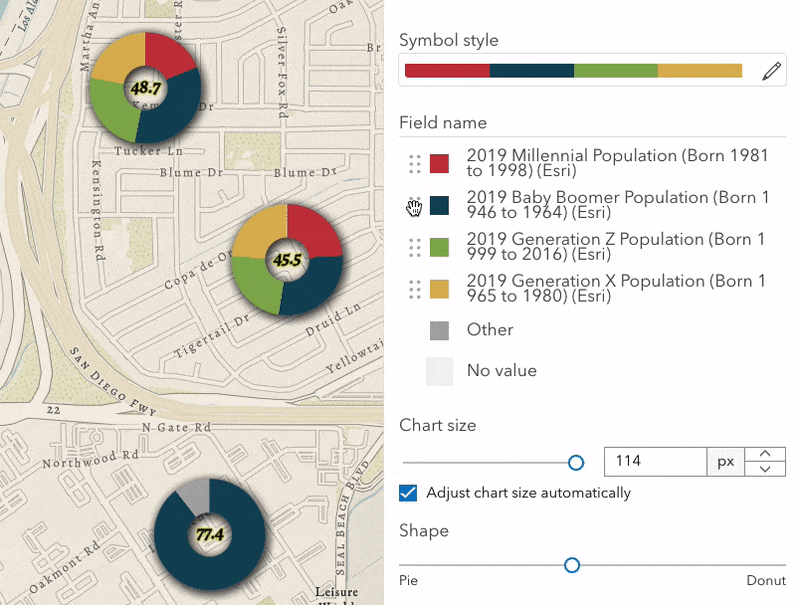Click the pencil edit symbol style icon
Viewport: 800px width, 605px height.
[770, 70]
